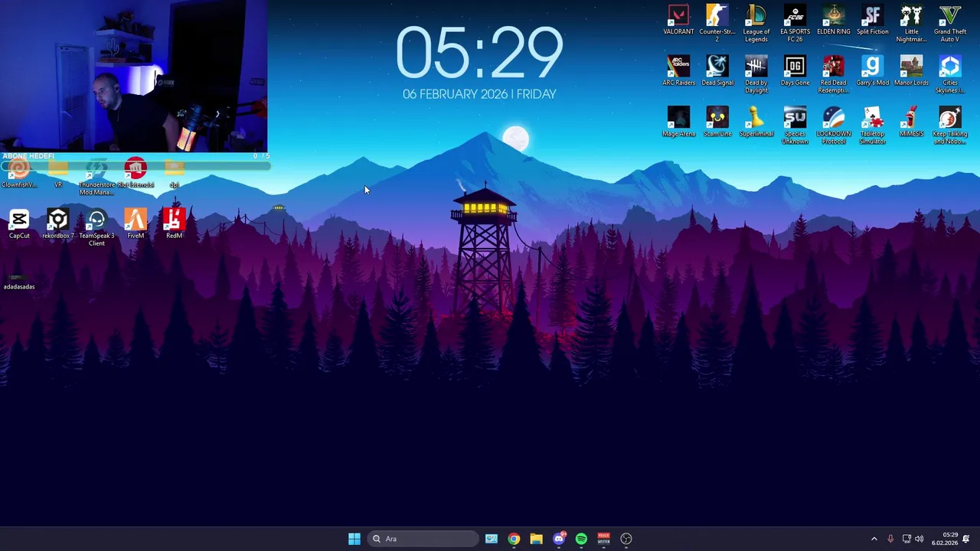Image resolution: width=980 pixels, height=551 pixels.
Task: Open the notification bell icon
Action: point(966,539)
